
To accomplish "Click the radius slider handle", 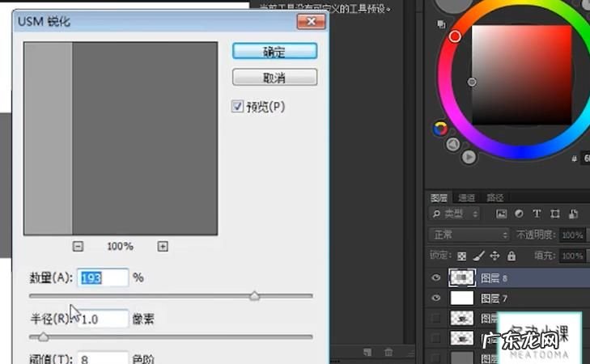I will pos(43,336).
